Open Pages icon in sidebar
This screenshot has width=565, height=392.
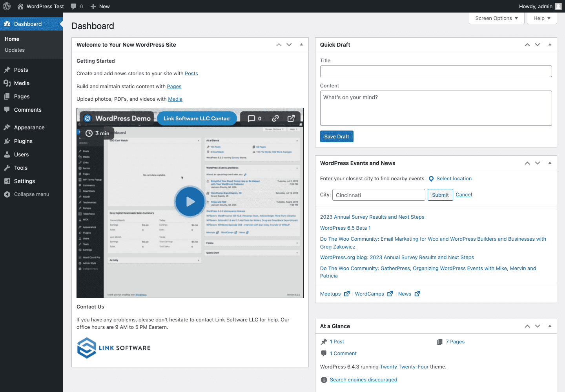pyautogui.click(x=7, y=96)
